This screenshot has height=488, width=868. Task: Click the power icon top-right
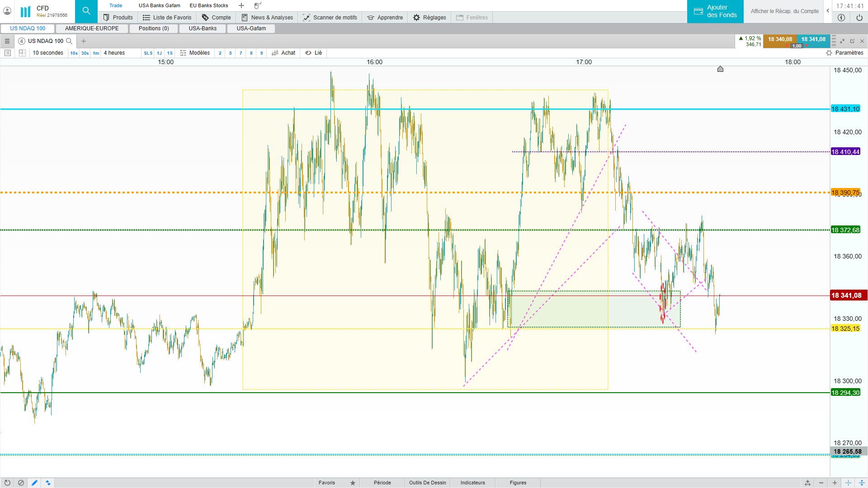click(859, 18)
